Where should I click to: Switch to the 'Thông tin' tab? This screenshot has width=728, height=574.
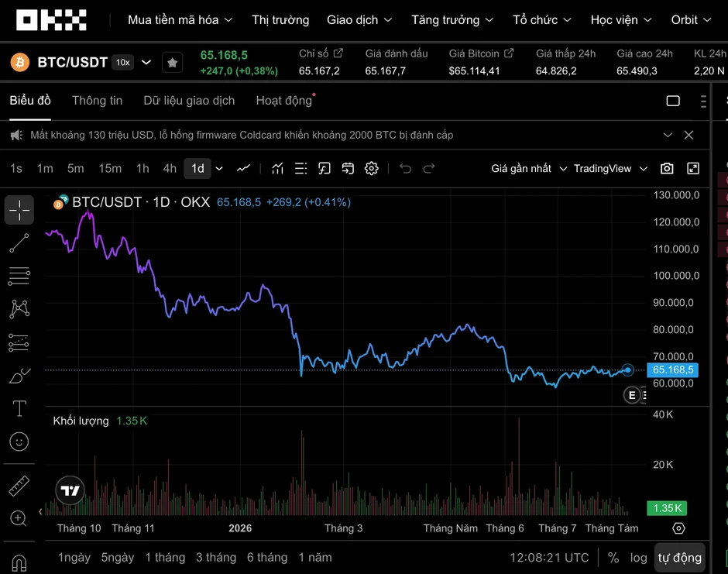click(97, 101)
